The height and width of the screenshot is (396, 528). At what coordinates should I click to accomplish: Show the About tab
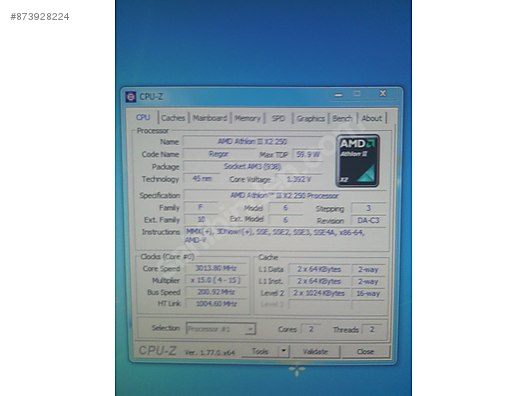[x=372, y=118]
